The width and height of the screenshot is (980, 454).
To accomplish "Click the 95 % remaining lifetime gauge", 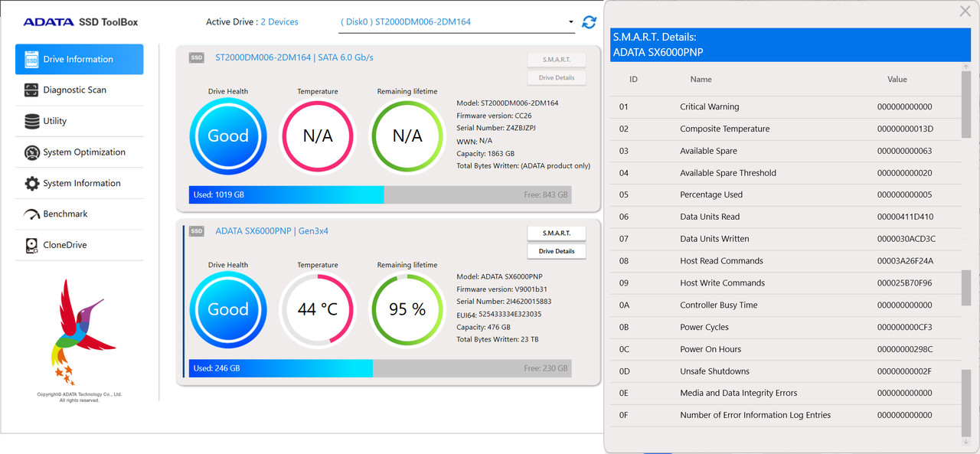I will pyautogui.click(x=407, y=309).
